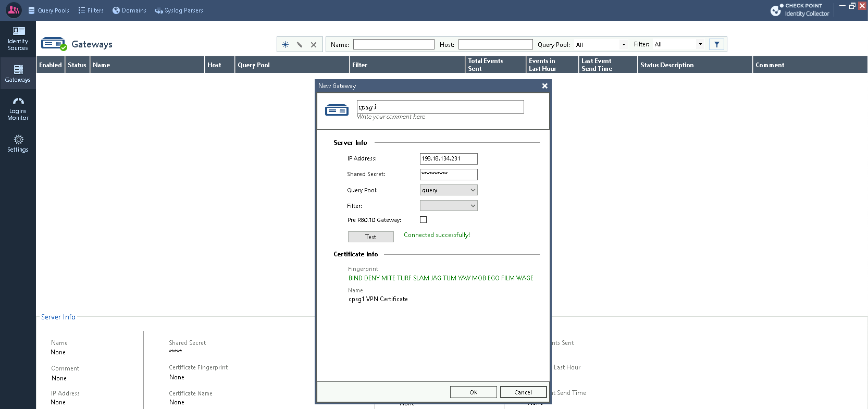Click the delete gateway X icon

coord(314,45)
